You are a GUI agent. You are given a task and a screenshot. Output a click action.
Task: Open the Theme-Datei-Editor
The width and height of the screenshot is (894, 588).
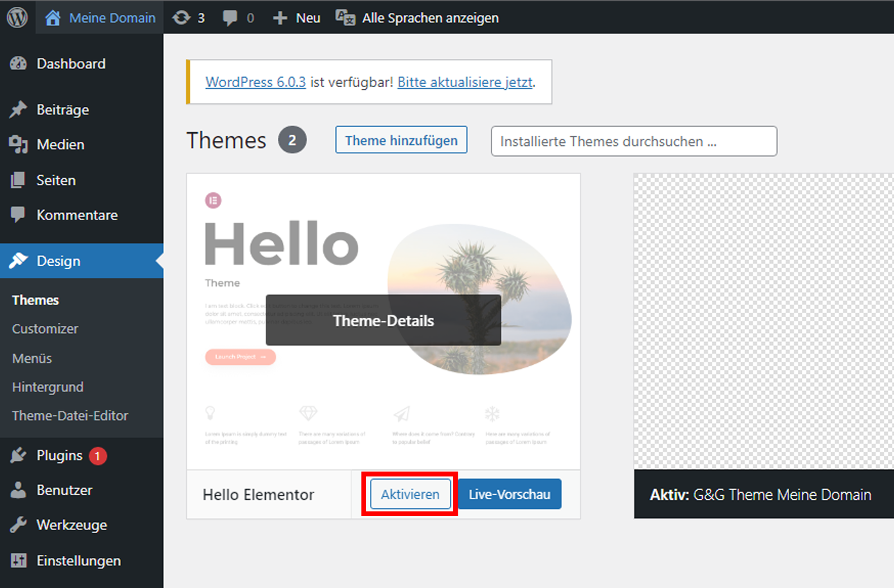click(x=70, y=416)
